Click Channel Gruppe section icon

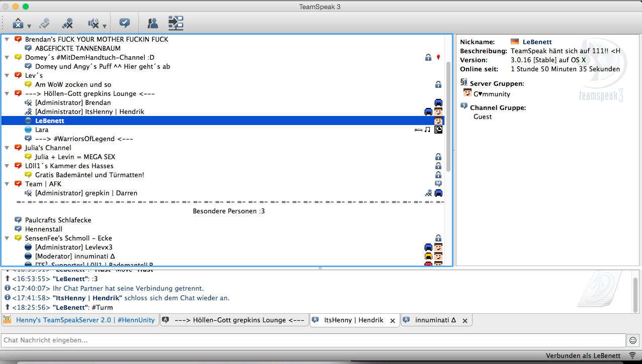click(x=464, y=106)
